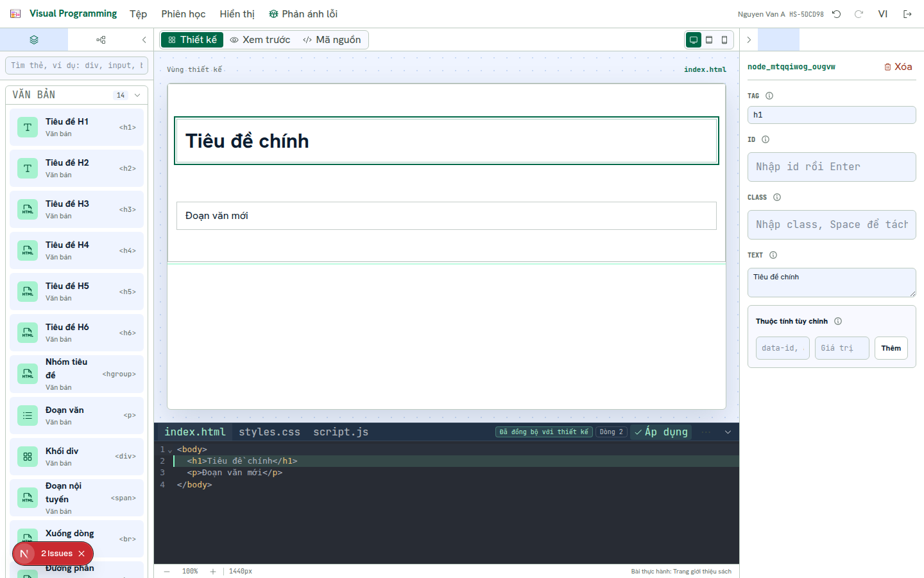Collapse the VĂN BẢN category
Viewport: 924px width, 578px height.
137,95
